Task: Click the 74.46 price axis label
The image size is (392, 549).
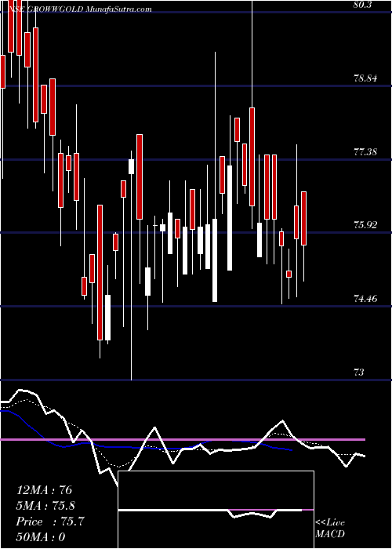Action: point(365,299)
